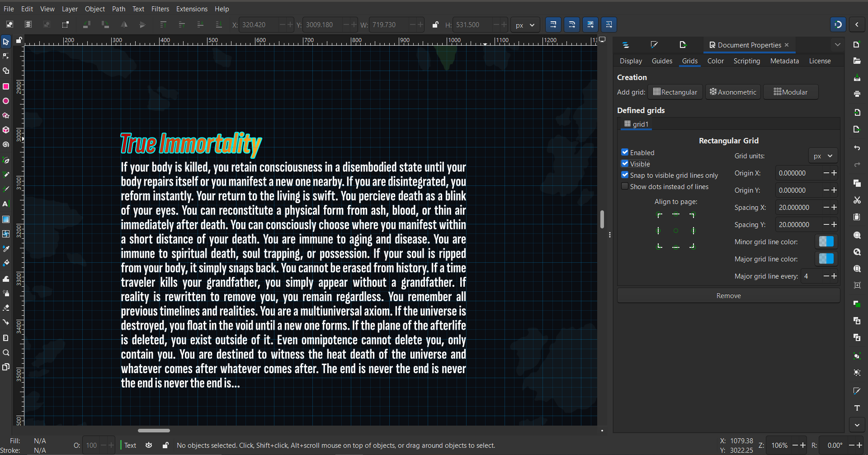Screen dimensions: 868x455
Task: Open the Filters menu
Action: click(x=160, y=9)
